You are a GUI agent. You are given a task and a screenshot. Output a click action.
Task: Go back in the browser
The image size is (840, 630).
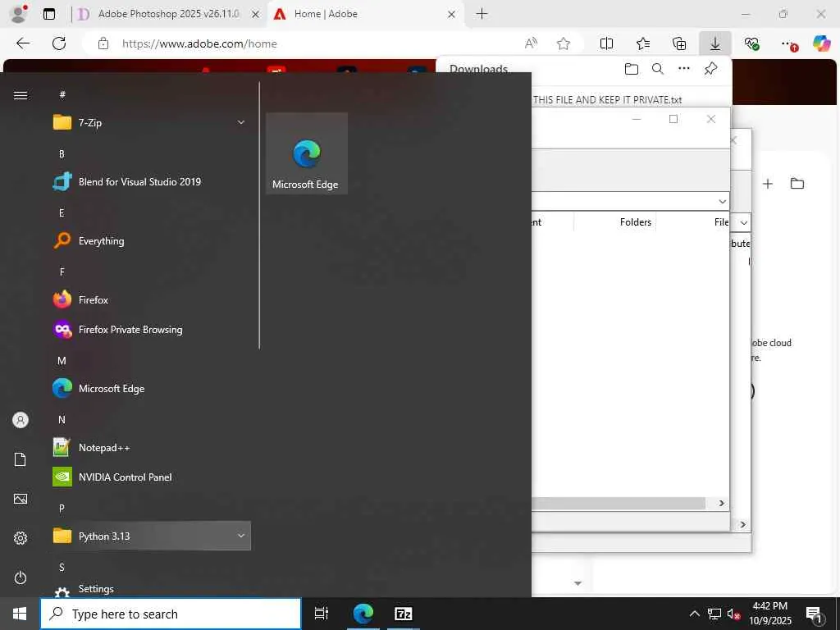coord(23,43)
